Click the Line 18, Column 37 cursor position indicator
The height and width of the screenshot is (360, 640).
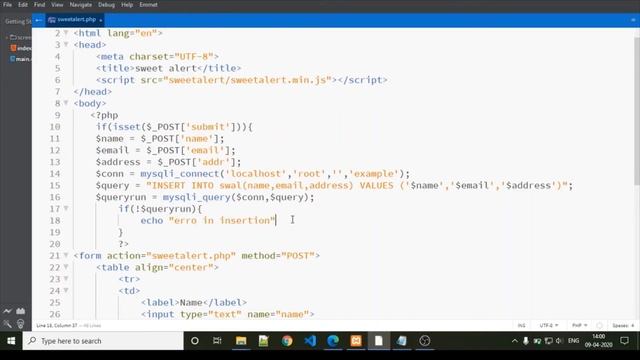coord(57,326)
